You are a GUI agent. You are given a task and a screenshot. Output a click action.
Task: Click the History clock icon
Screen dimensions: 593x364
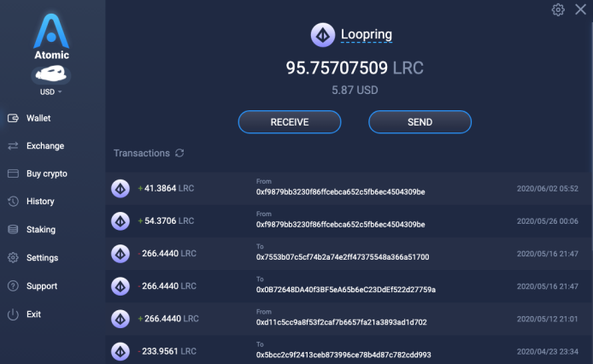(13, 202)
